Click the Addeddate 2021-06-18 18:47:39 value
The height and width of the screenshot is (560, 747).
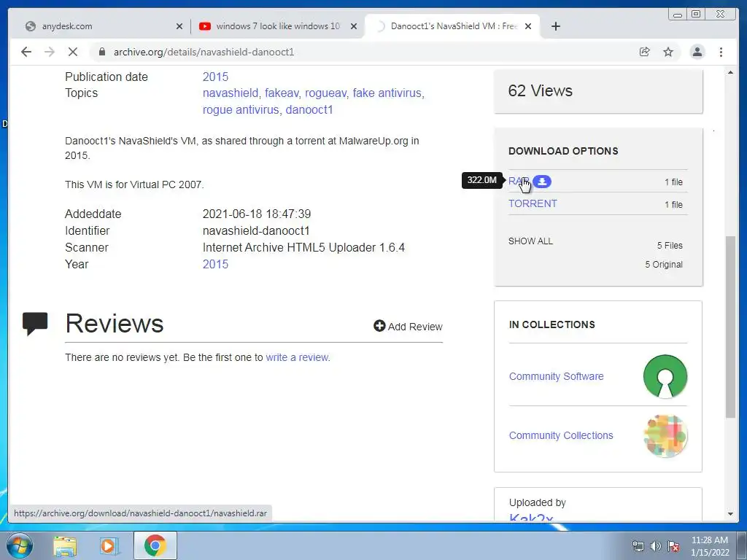[x=257, y=214]
